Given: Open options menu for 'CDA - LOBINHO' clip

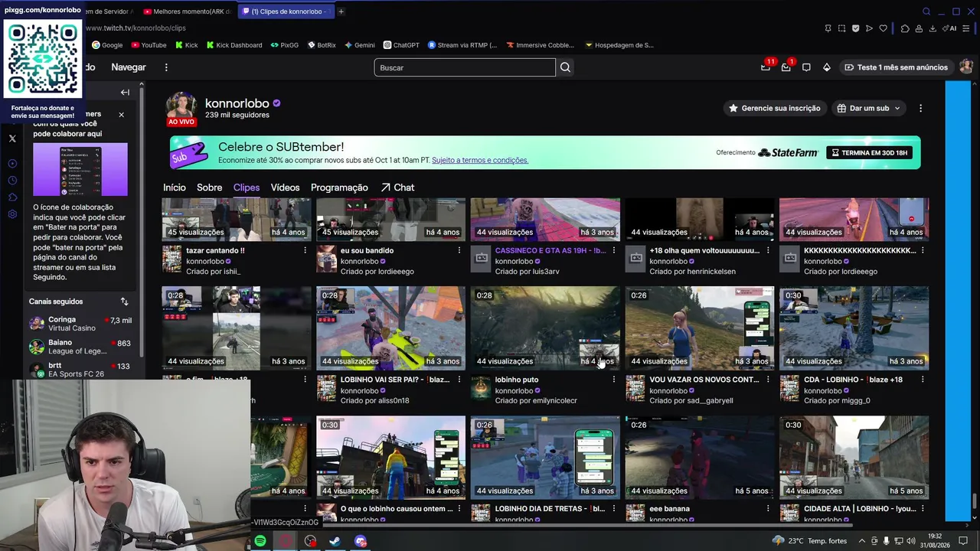Looking at the screenshot, I should click(x=923, y=380).
